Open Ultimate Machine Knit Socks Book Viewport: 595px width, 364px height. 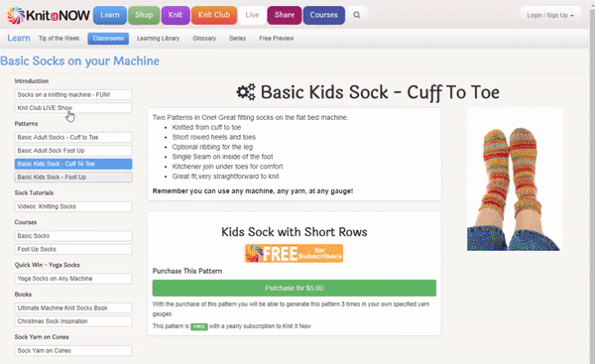[73, 307]
